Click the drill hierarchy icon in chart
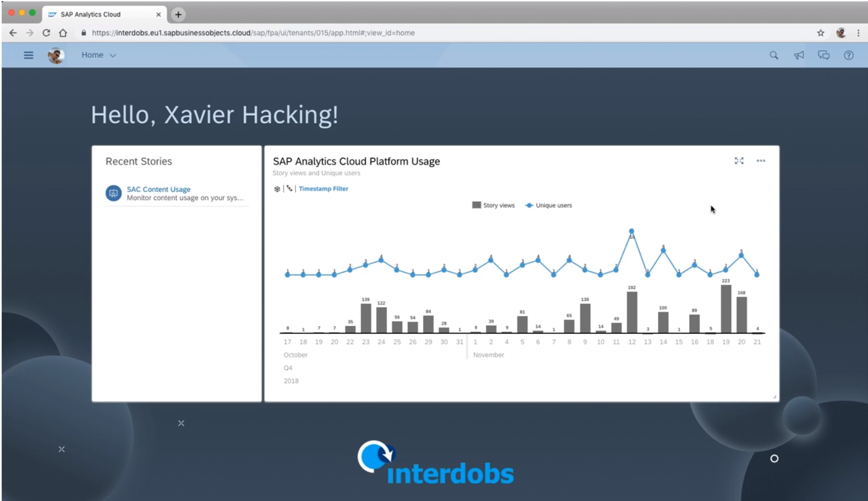The height and width of the screenshot is (501, 868). pyautogui.click(x=289, y=189)
